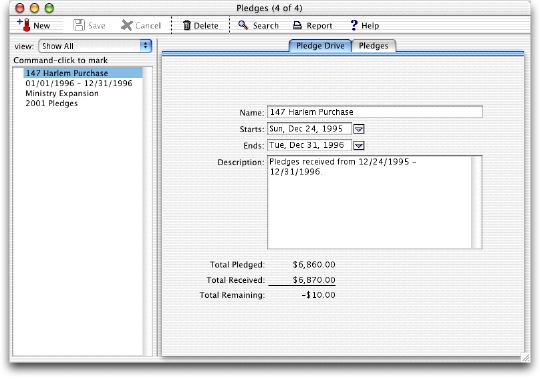Open the Ends date picker arrow

click(359, 146)
